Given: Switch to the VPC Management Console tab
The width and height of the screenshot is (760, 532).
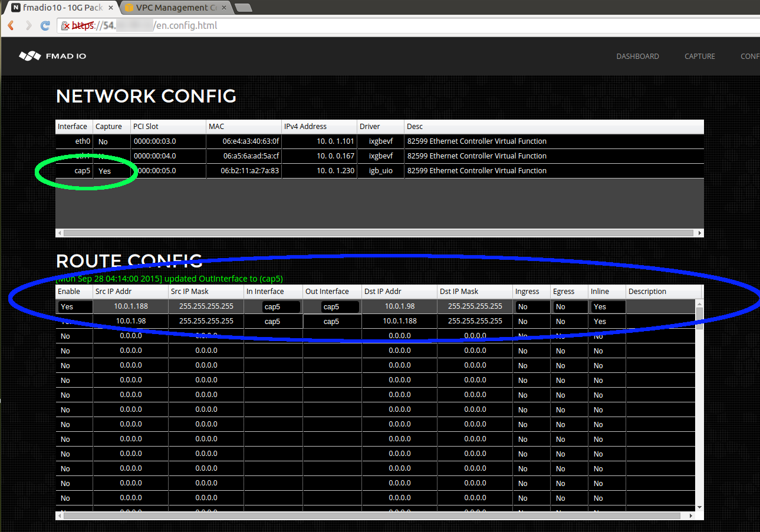Looking at the screenshot, I should [171, 8].
